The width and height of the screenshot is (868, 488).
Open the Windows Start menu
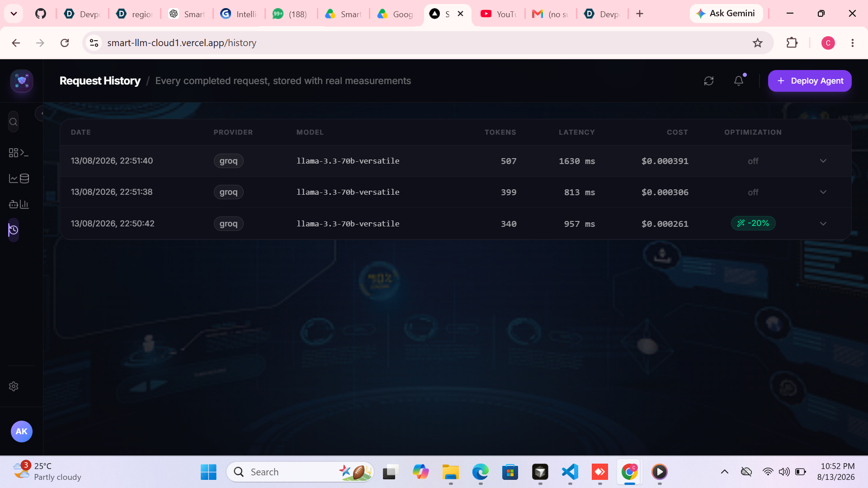coord(208,472)
